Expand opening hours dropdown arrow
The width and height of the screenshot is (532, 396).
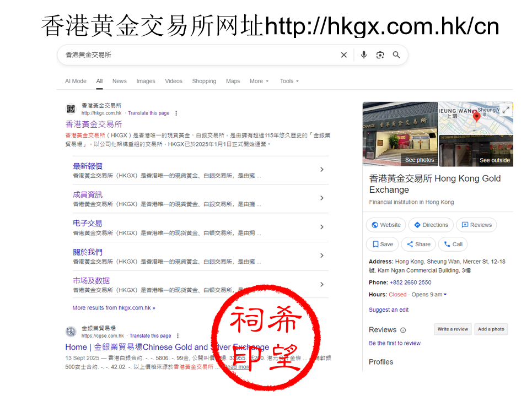445,295
